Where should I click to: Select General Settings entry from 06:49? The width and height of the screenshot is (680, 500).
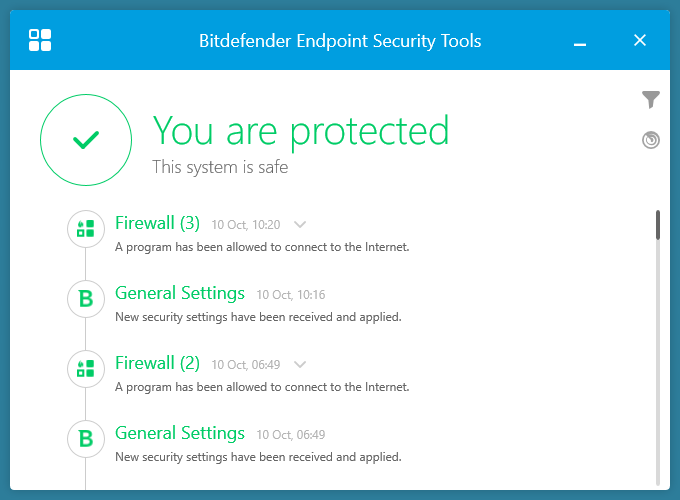pyautogui.click(x=180, y=433)
